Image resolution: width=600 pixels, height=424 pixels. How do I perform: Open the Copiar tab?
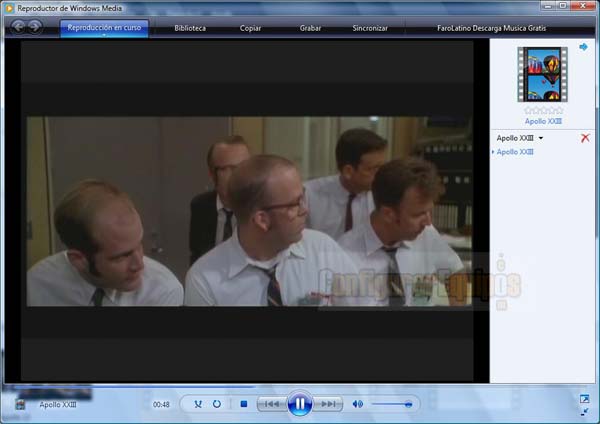pyautogui.click(x=250, y=28)
